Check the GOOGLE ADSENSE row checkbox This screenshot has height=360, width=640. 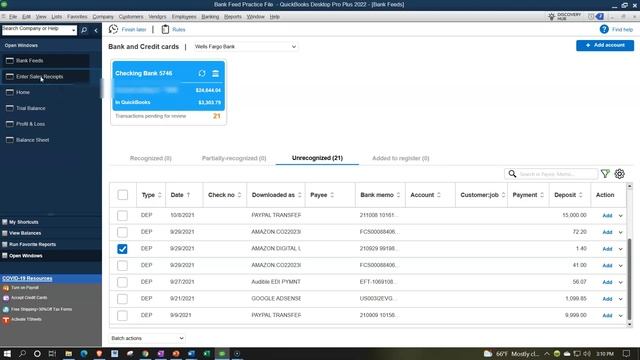pyautogui.click(x=122, y=299)
